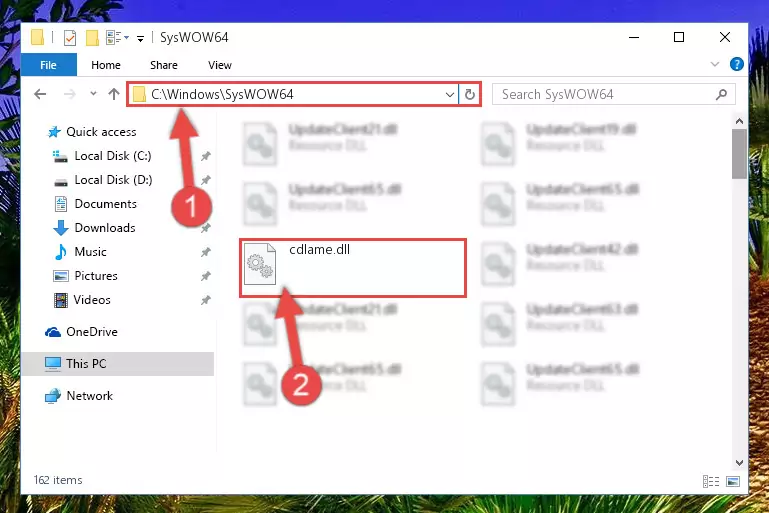769x513 pixels.
Task: Click the cdlame.dll gear file icon
Action: coord(260,264)
